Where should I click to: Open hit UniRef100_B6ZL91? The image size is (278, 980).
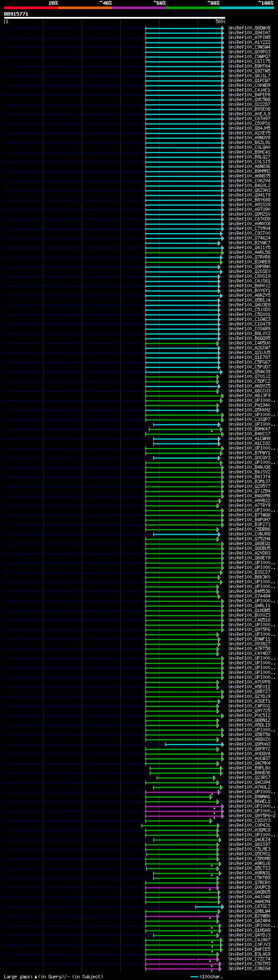[x=249, y=142]
